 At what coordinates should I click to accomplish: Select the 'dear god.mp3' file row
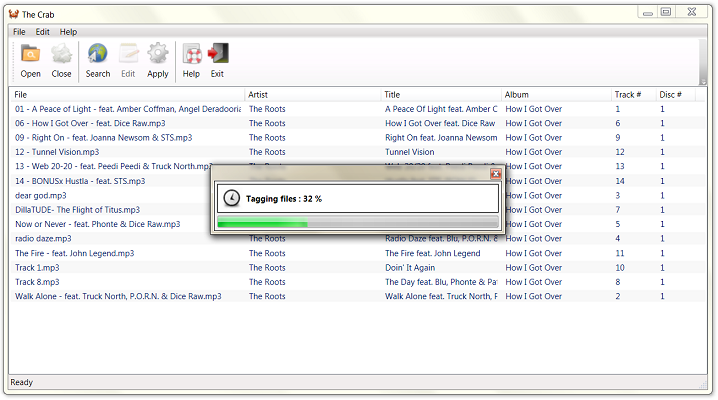41,196
